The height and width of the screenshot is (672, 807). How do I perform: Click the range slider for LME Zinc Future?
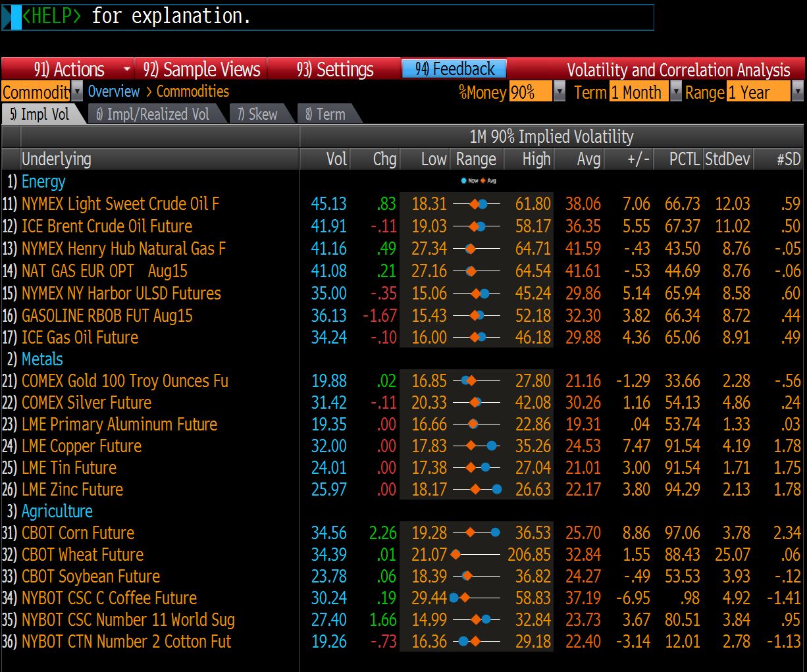coord(477,490)
